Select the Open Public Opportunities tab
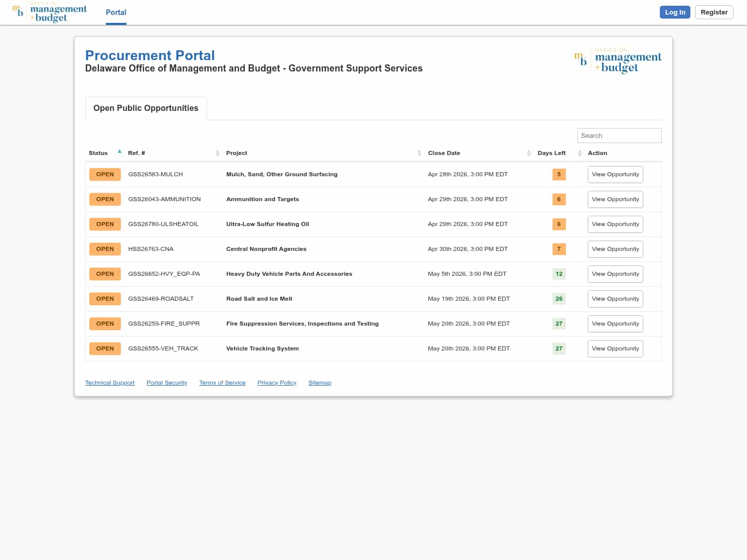Image resolution: width=747 pixels, height=560 pixels. click(146, 108)
